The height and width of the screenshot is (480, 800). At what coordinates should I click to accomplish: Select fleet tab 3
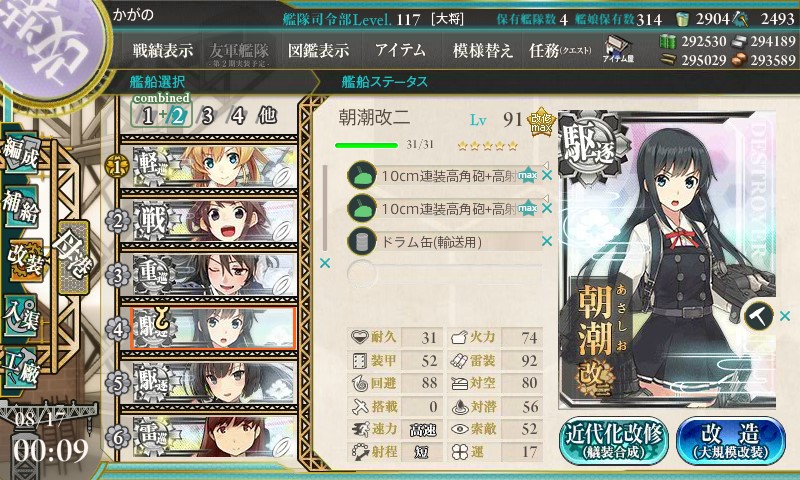pyautogui.click(x=207, y=116)
